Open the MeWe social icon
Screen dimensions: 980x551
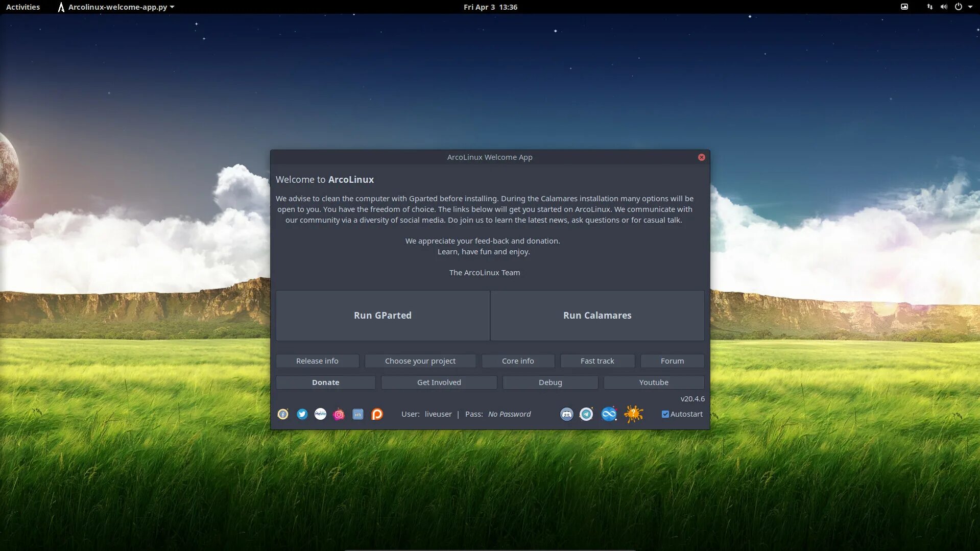pyautogui.click(x=320, y=414)
